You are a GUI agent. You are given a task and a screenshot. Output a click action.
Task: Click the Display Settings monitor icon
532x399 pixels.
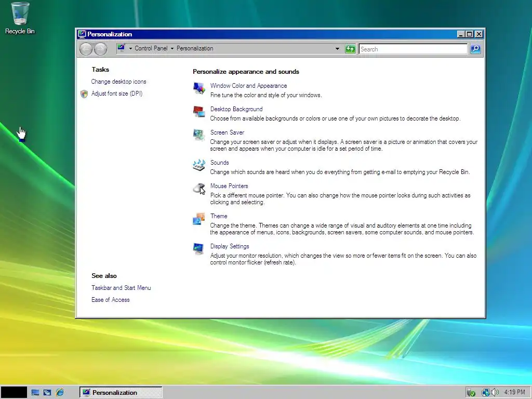pyautogui.click(x=199, y=249)
